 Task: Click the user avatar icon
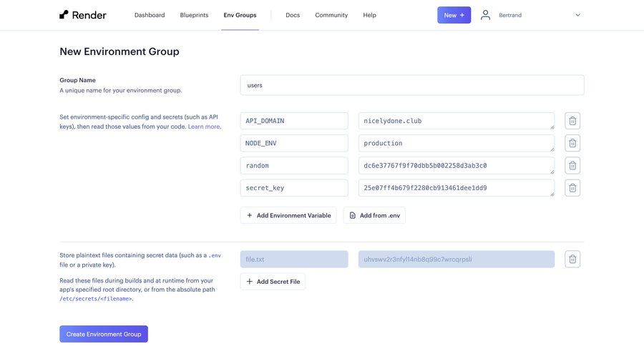pos(485,15)
